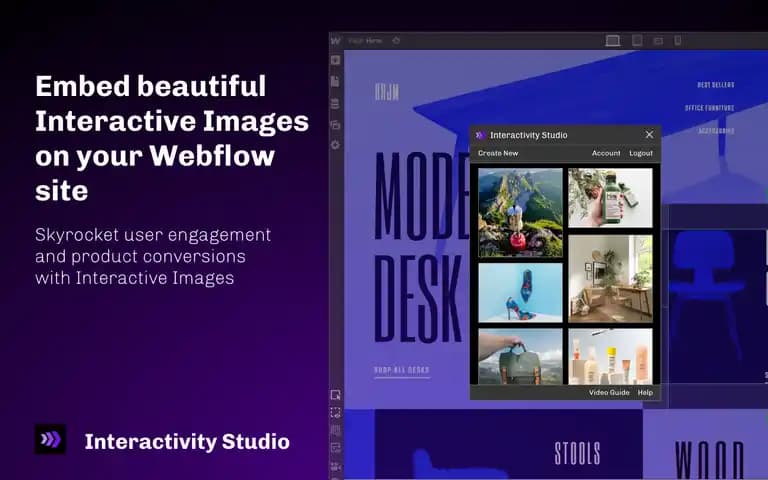The height and width of the screenshot is (480, 768).
Task: Select the green backpack thumbnail
Action: [x=520, y=356]
